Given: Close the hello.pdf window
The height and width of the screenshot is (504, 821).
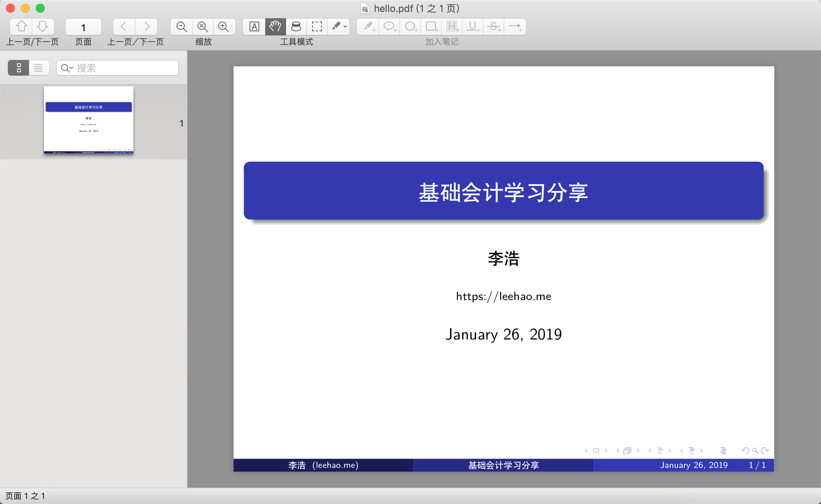Looking at the screenshot, I should [10, 8].
